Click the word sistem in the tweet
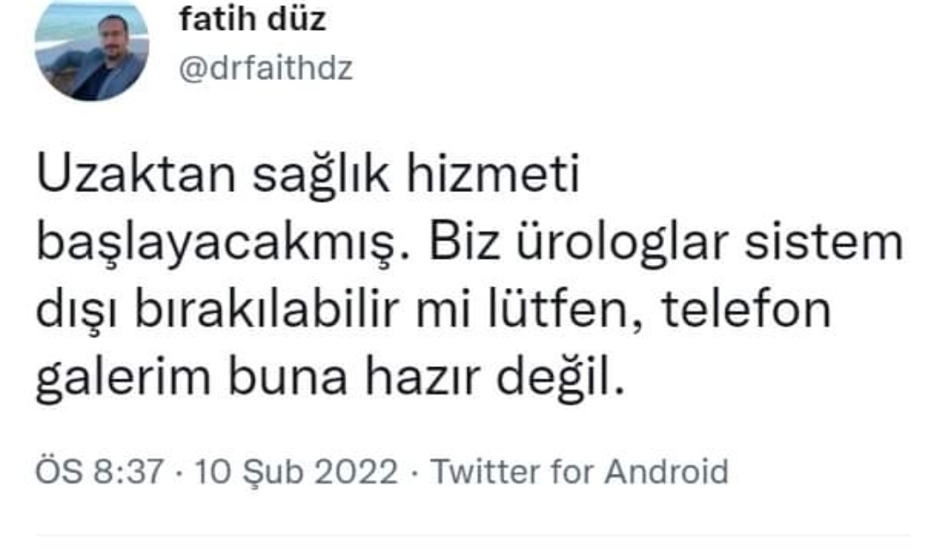 tap(824, 244)
